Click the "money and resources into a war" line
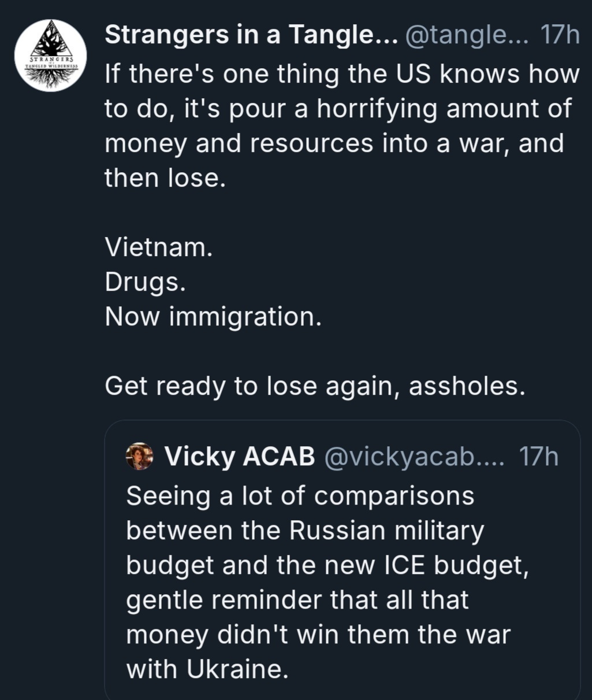The height and width of the screenshot is (700, 592). tap(334, 143)
